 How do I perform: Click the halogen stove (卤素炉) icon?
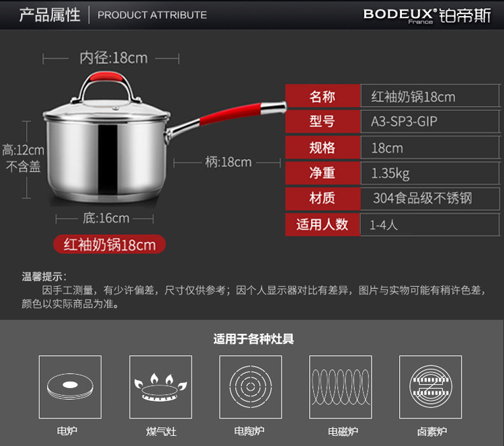point(430,386)
